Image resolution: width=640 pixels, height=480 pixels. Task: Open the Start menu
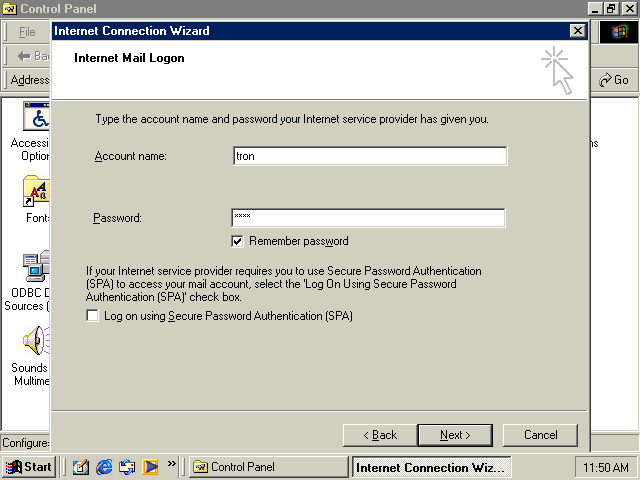[x=29, y=467]
